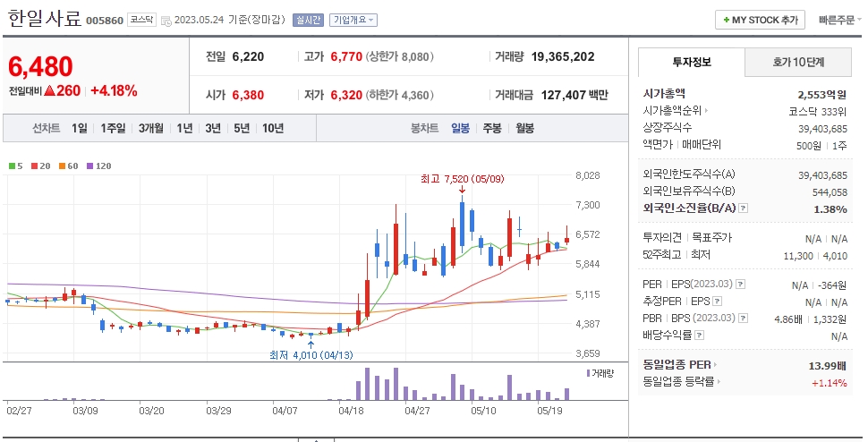Select the 3개월 line chart period
Viewport: 868px width, 442px height.
point(151,128)
